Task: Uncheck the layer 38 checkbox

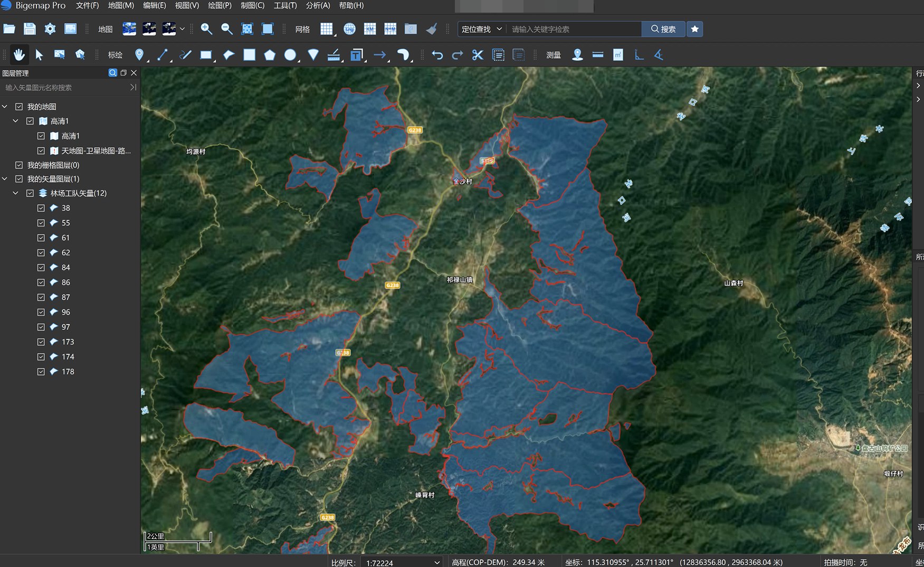Action: (41, 208)
